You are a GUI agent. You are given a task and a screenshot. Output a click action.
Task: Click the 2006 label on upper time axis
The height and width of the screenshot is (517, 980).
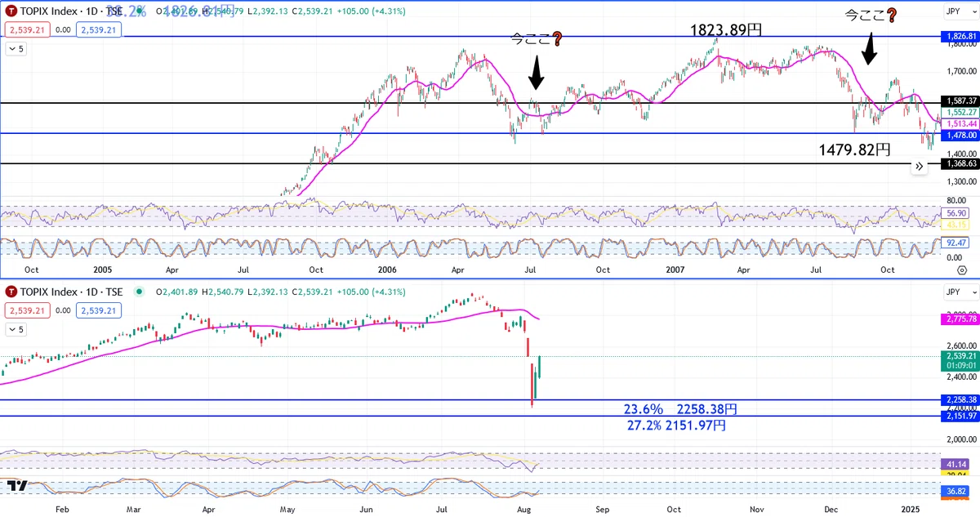pyautogui.click(x=388, y=269)
